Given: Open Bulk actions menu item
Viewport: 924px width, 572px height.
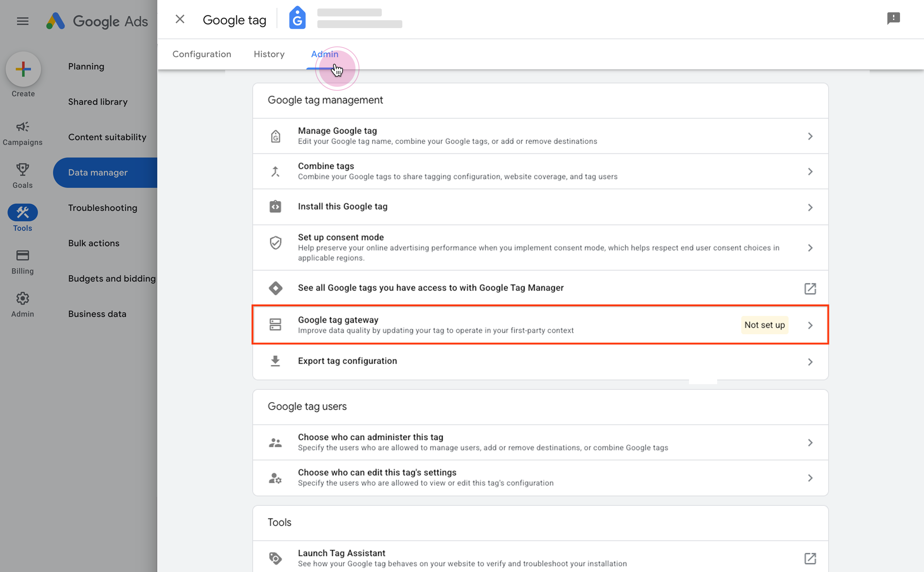Looking at the screenshot, I should click(94, 243).
